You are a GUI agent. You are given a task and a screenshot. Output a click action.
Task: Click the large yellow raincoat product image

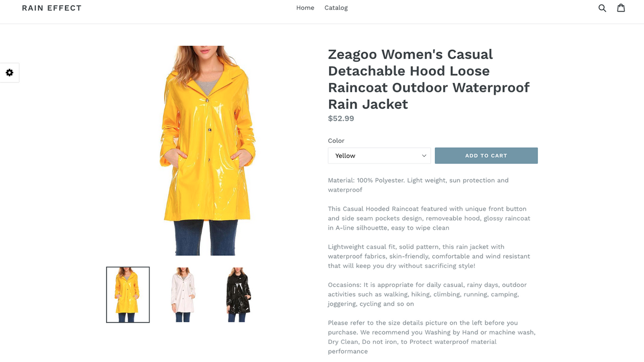click(207, 150)
